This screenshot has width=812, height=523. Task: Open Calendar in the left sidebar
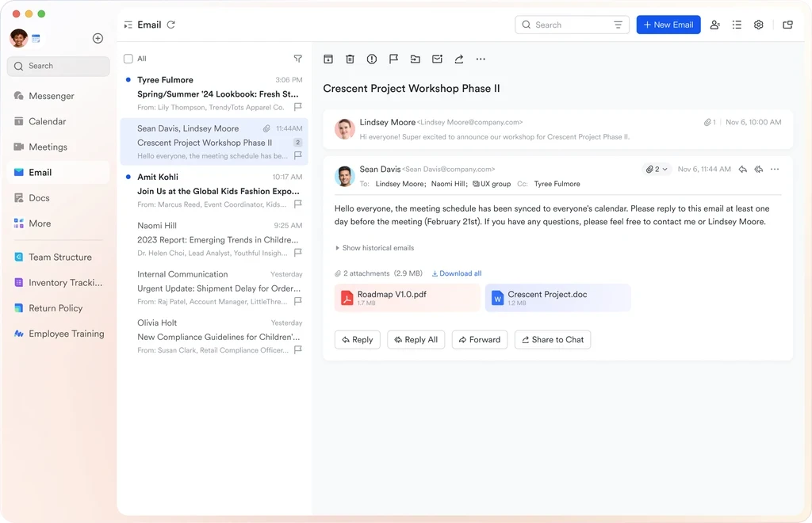48,122
